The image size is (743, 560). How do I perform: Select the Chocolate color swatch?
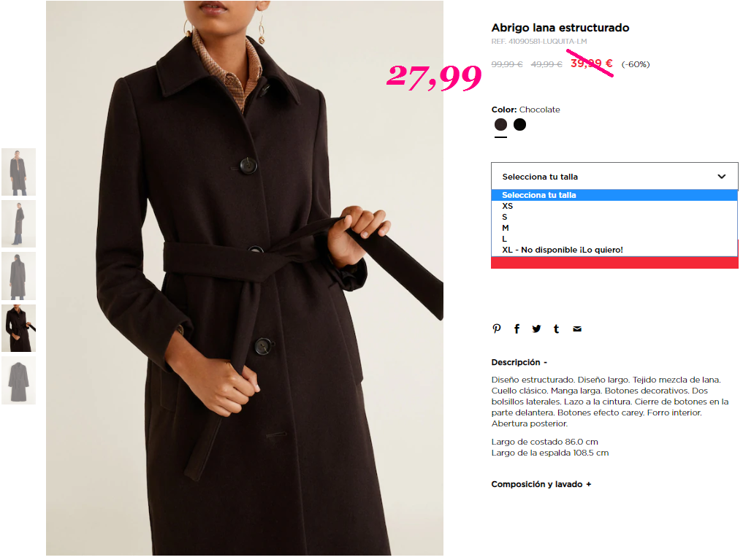point(500,125)
